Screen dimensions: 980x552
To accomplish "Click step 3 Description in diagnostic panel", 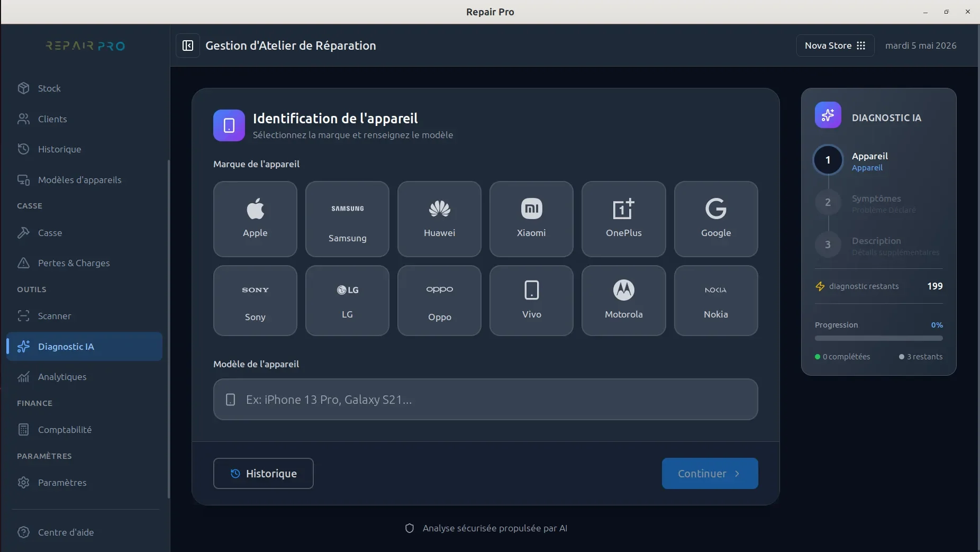I will click(878, 245).
